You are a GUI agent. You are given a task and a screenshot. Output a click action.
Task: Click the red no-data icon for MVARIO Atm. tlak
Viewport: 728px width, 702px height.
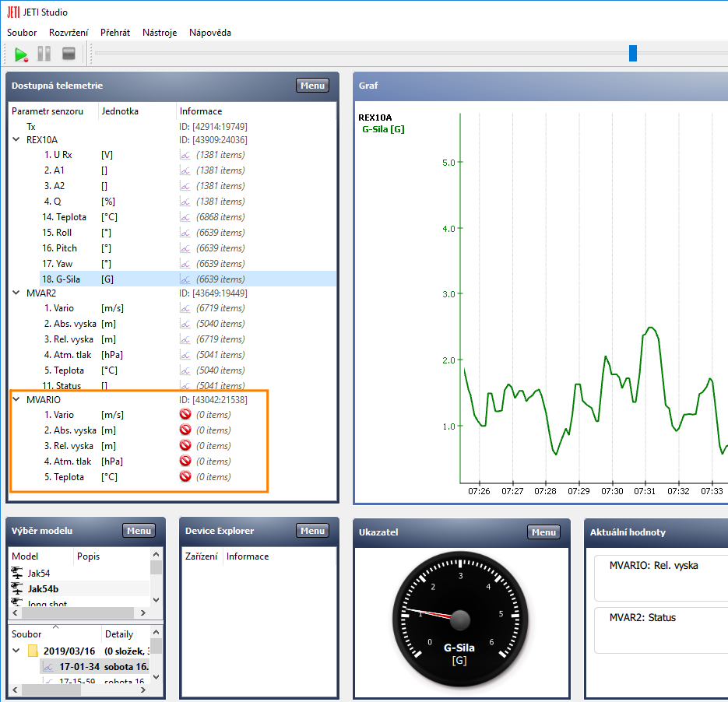[x=185, y=462]
